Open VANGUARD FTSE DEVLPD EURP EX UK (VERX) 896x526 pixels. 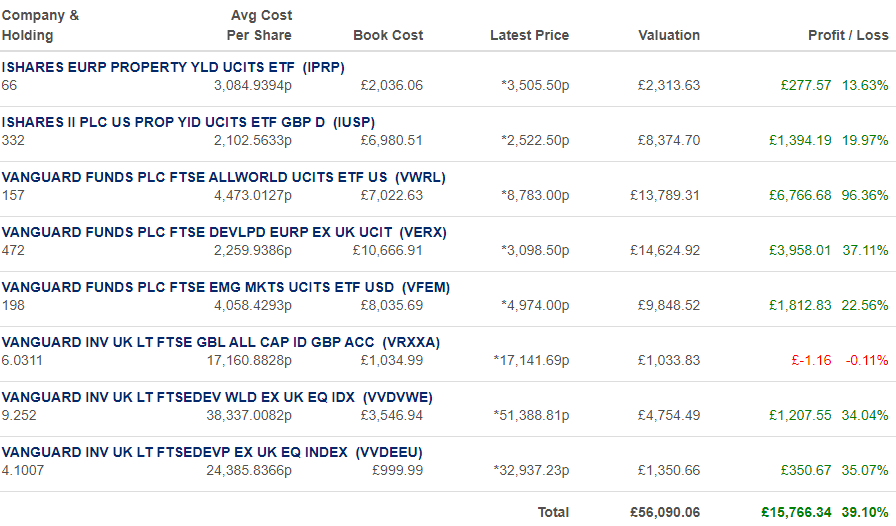224,232
